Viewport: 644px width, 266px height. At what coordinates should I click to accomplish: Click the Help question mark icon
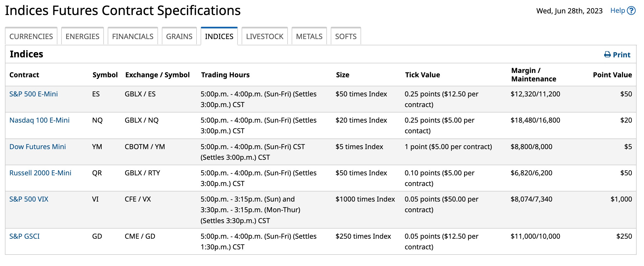coord(631,11)
